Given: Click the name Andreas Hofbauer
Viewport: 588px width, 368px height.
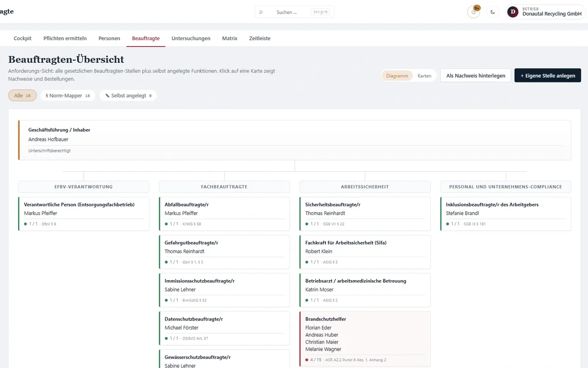Looking at the screenshot, I should 49,139.
